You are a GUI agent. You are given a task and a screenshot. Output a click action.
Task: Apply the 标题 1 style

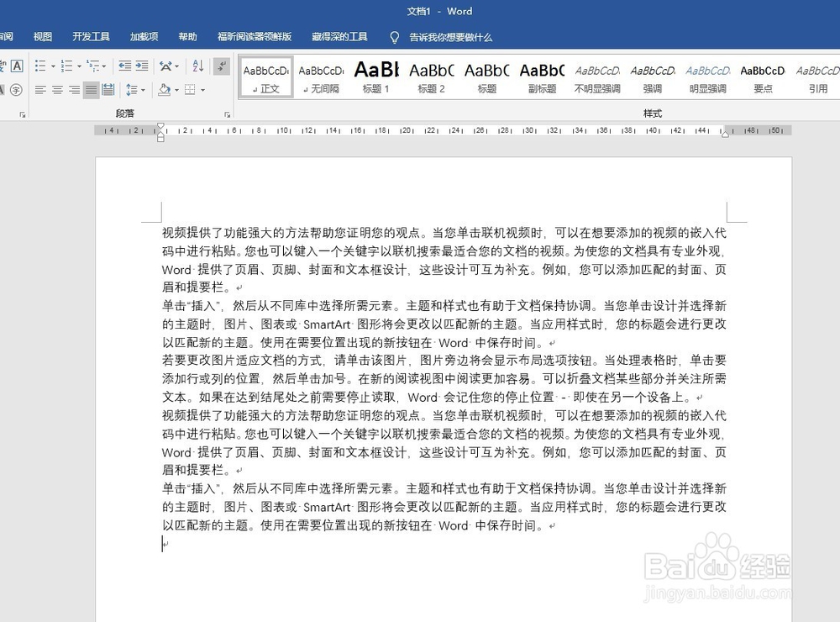tap(376, 76)
